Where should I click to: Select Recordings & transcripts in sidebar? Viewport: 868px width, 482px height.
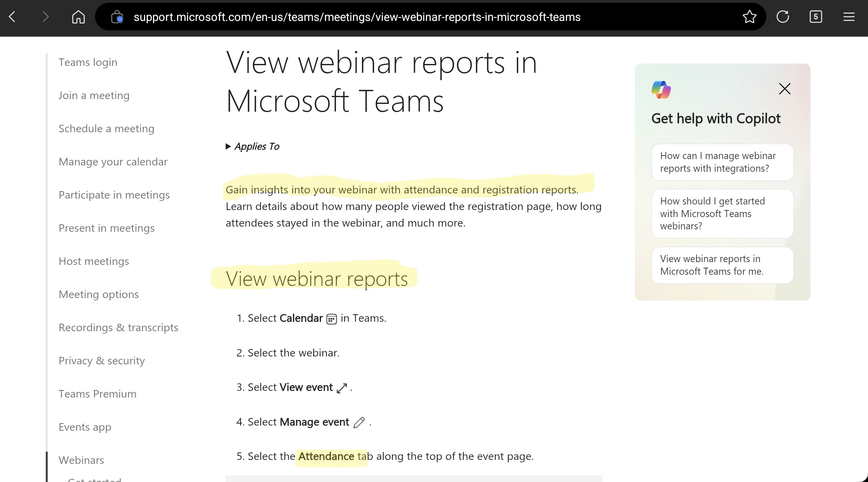(118, 328)
